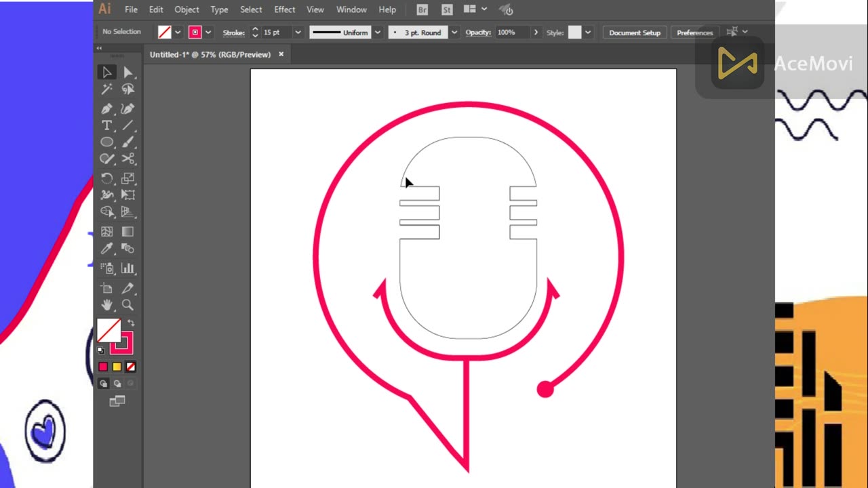
Task: Select the Line Segment tool
Action: tap(127, 125)
